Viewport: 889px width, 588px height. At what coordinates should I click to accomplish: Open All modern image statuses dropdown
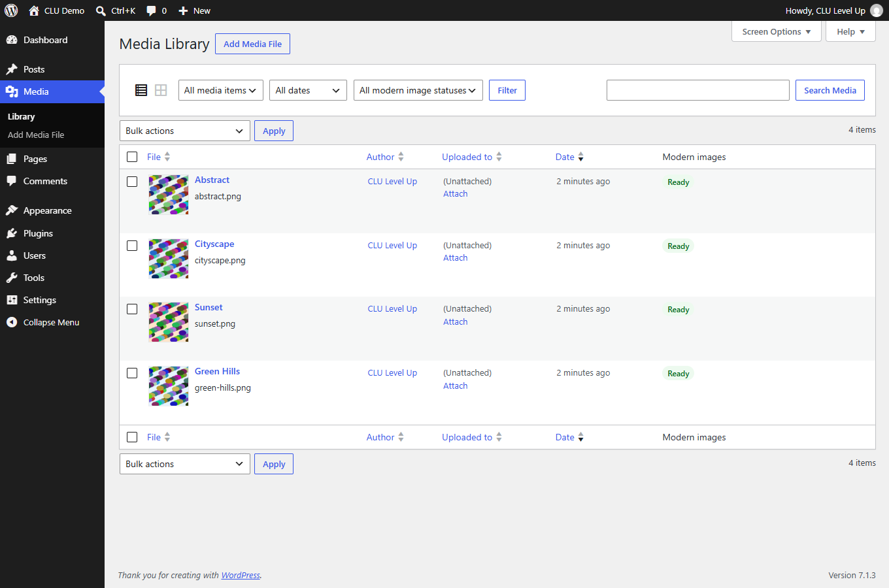pyautogui.click(x=418, y=90)
